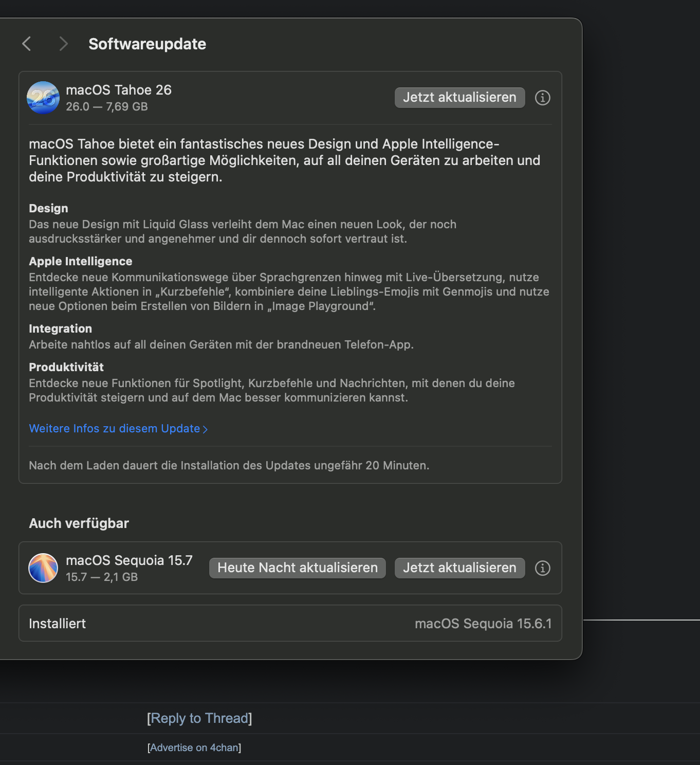Click the macOS Tahoe 26 icon
The height and width of the screenshot is (765, 700).
point(43,98)
